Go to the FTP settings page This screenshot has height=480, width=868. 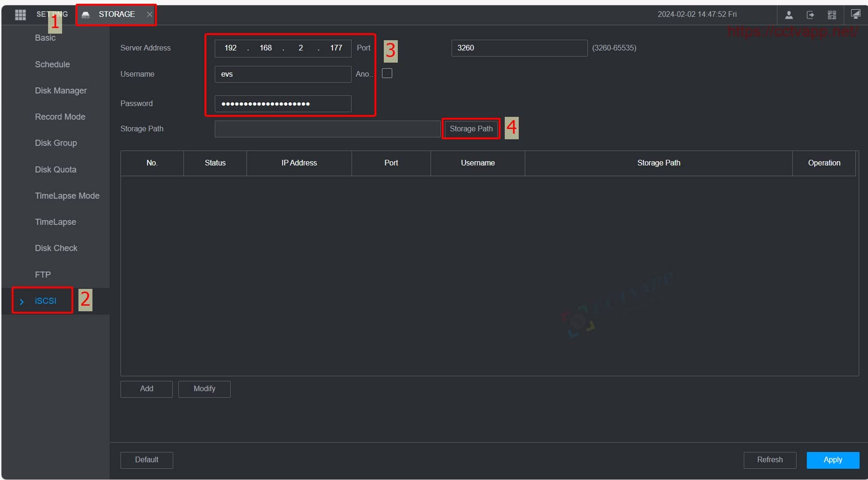pyautogui.click(x=42, y=275)
